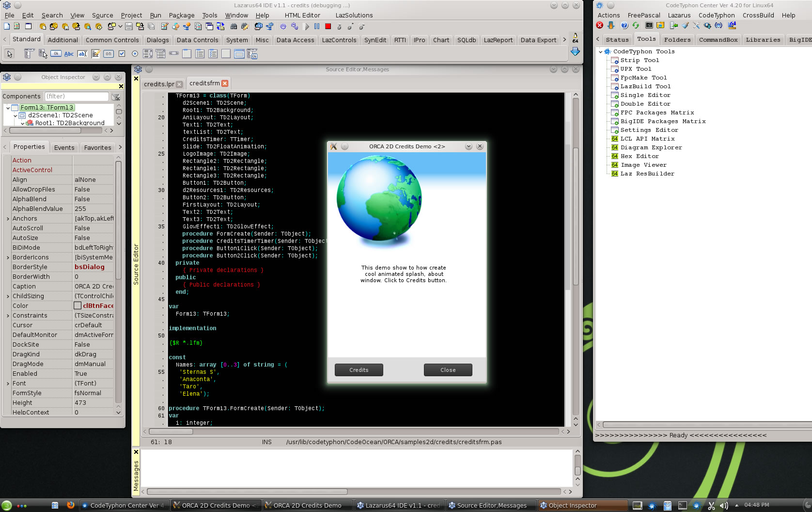Screen dimensions: 812x512
Task: Select the TListBox component icon
Action: click(x=148, y=54)
